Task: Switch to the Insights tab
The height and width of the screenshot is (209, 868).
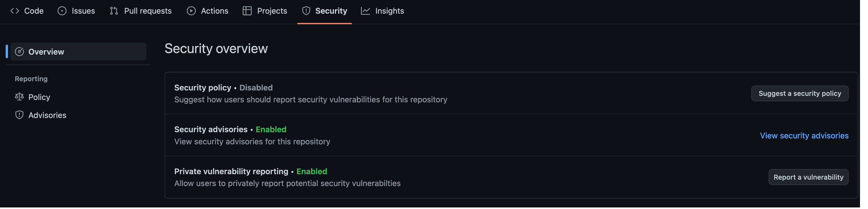Action: 390,11
